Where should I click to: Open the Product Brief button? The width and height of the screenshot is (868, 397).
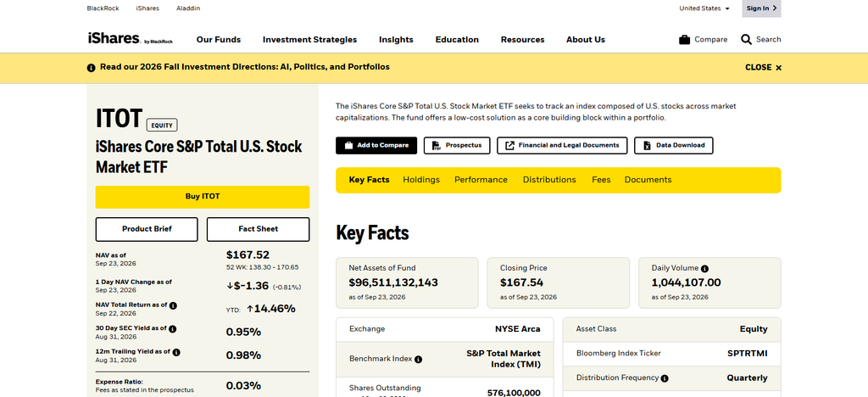[147, 229]
